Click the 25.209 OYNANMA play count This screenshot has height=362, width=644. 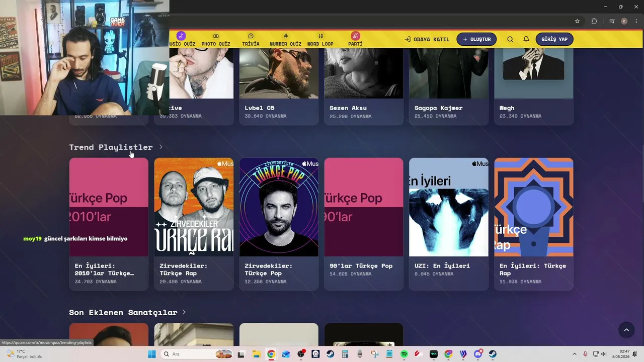coord(351,116)
